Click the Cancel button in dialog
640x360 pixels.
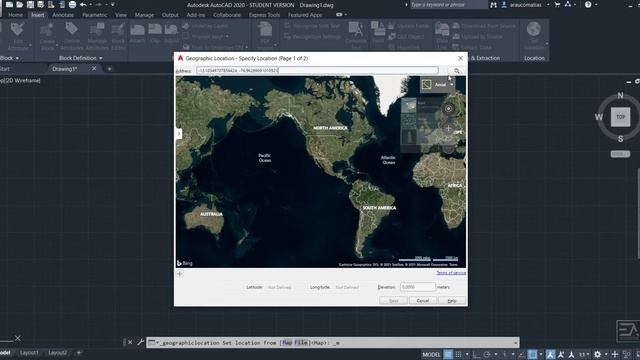(x=422, y=301)
